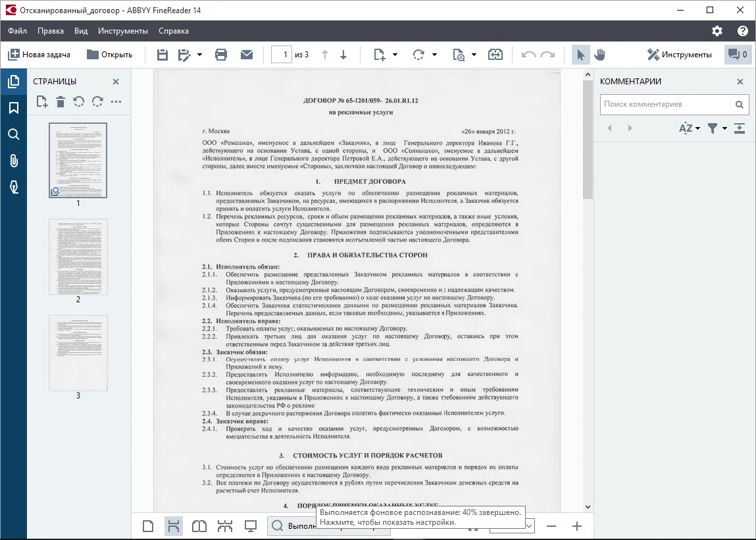Send document by email
756x540 pixels.
click(246, 55)
